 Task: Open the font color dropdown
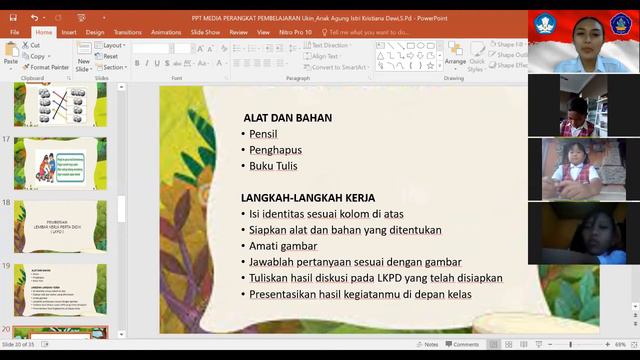coord(226,63)
